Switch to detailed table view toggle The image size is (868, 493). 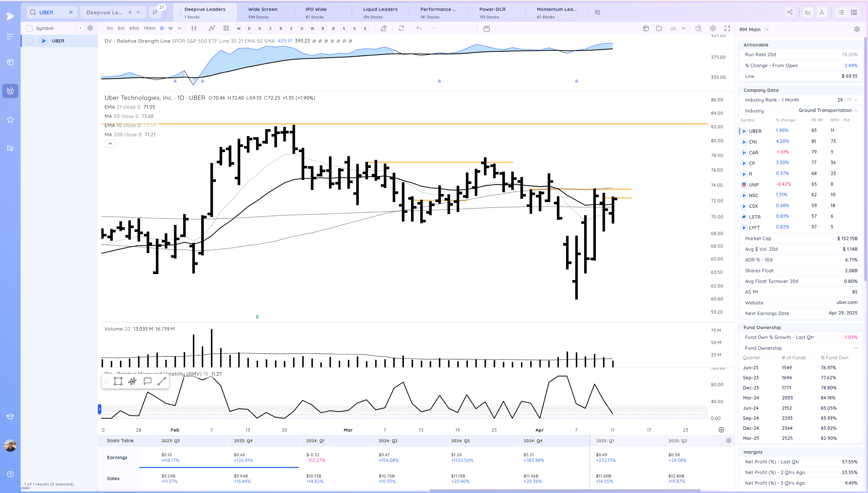tap(854, 12)
